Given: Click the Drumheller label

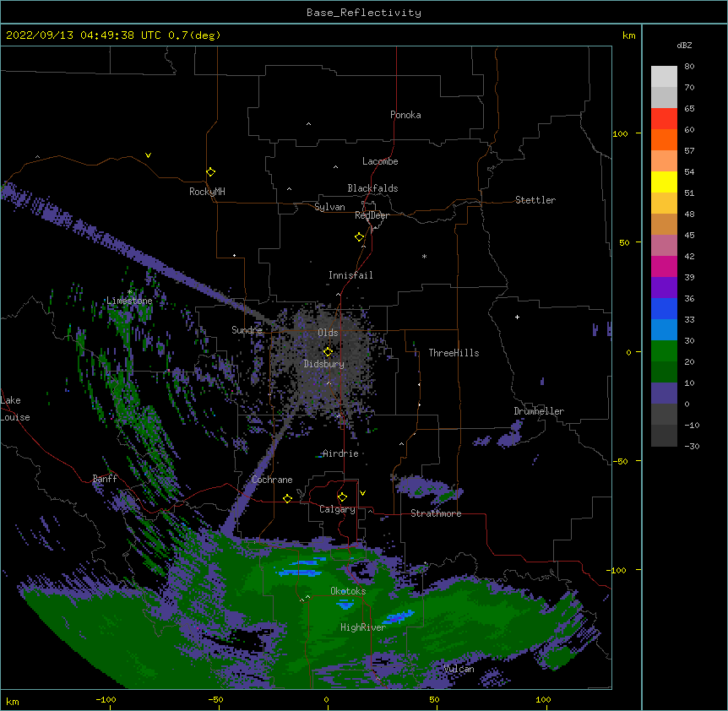Looking at the screenshot, I should click(x=539, y=411).
